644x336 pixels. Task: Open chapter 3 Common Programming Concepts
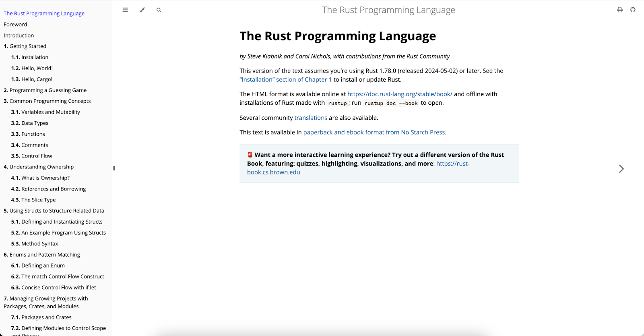[47, 101]
